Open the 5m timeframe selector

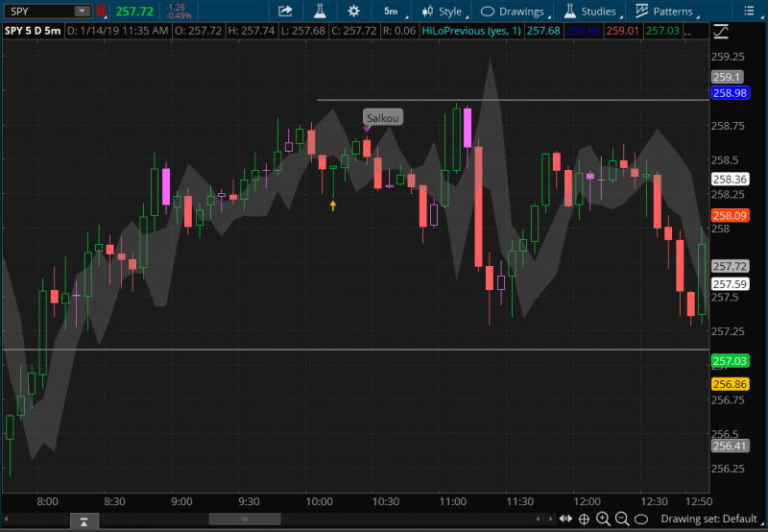pyautogui.click(x=392, y=12)
